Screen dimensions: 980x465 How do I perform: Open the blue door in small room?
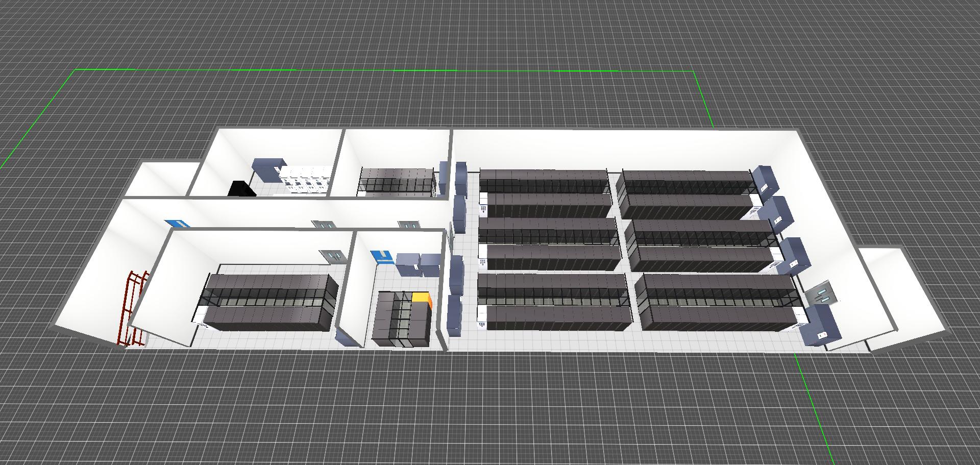click(382, 256)
